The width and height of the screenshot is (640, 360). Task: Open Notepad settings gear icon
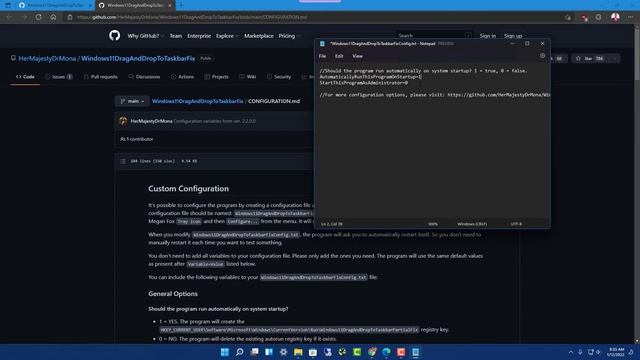542,56
